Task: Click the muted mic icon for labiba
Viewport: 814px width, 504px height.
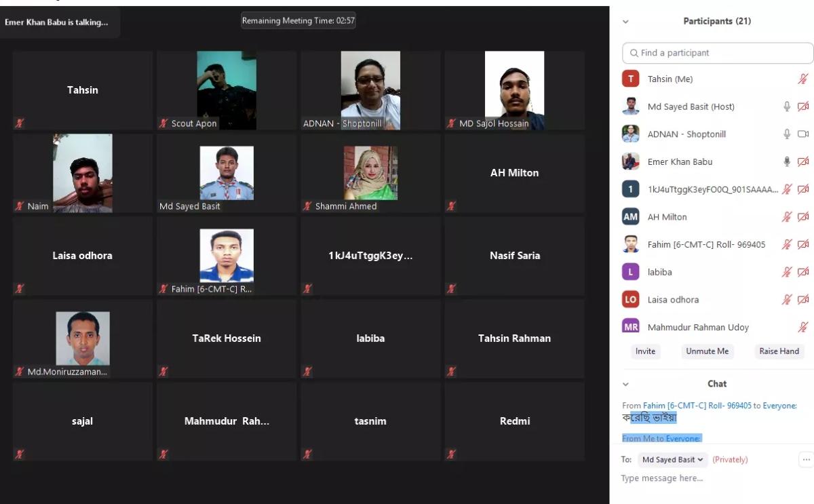Action: [x=787, y=272]
